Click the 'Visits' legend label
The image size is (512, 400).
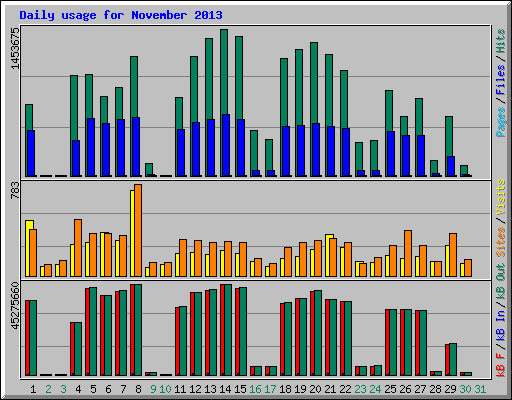pos(501,197)
